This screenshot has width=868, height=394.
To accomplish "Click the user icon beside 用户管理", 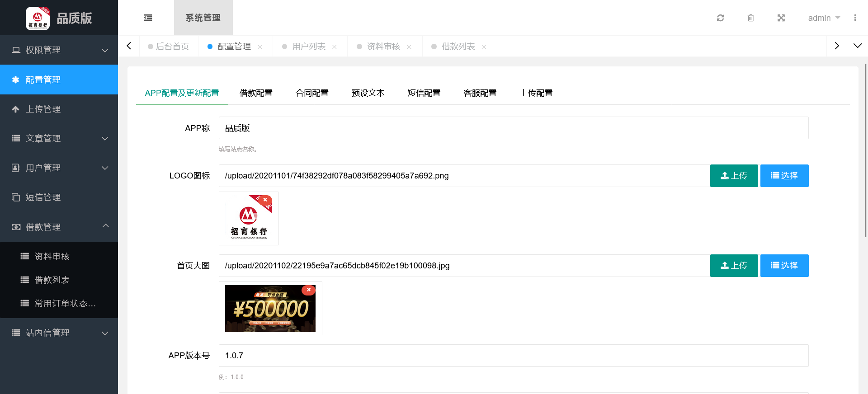I will tap(15, 168).
